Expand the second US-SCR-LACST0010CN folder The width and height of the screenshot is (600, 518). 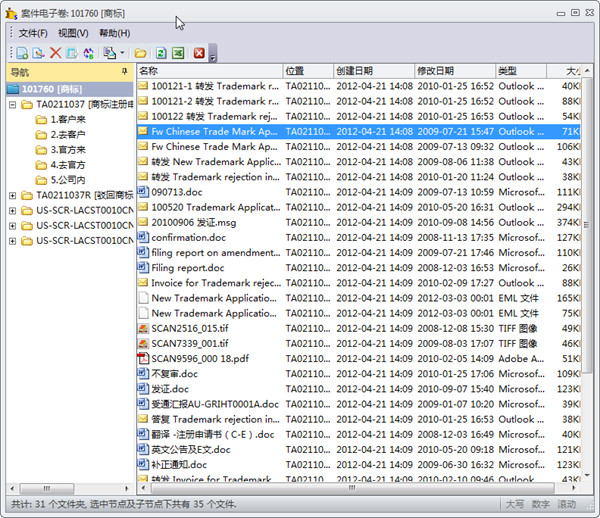(12, 226)
